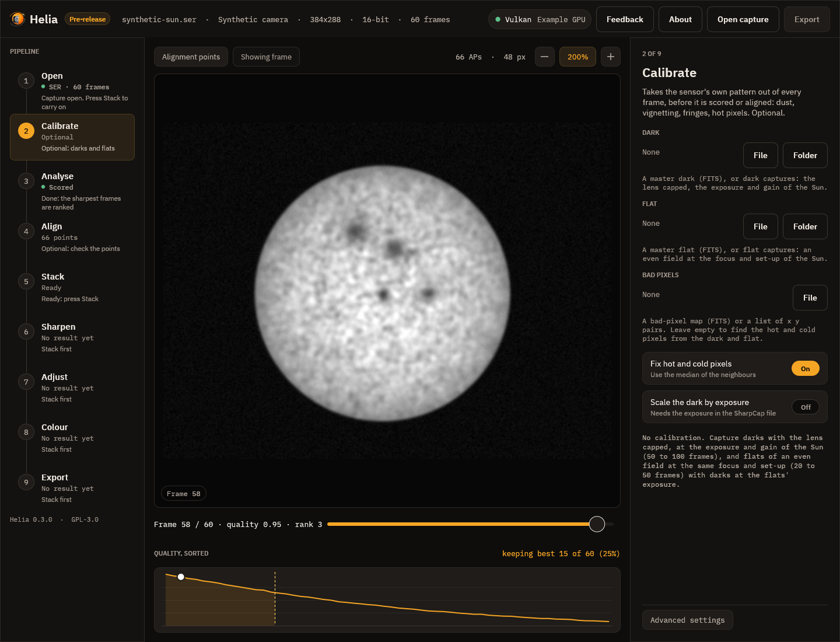Expand Advanced settings

[x=687, y=620]
